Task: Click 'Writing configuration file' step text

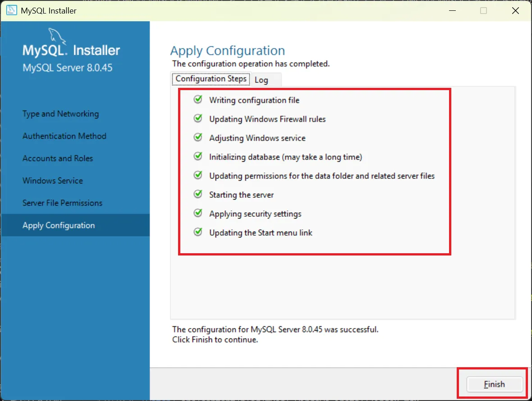Action: tap(254, 100)
